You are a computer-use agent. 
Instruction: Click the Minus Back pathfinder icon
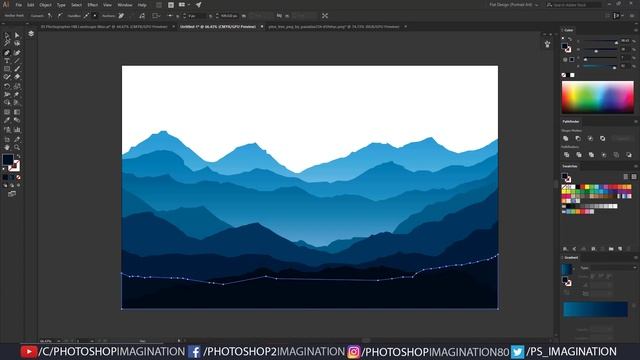pos(629,155)
